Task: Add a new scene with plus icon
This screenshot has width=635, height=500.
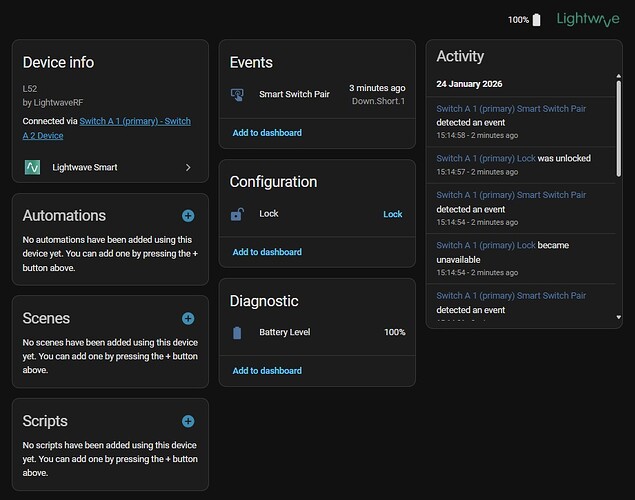Action: (x=188, y=318)
